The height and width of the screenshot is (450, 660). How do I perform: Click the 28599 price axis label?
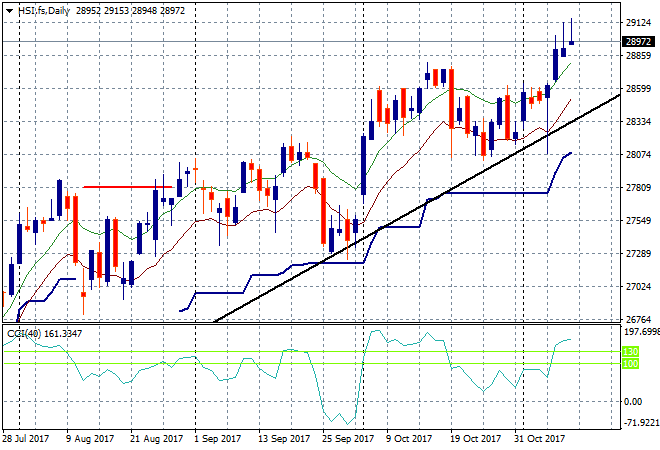point(638,88)
